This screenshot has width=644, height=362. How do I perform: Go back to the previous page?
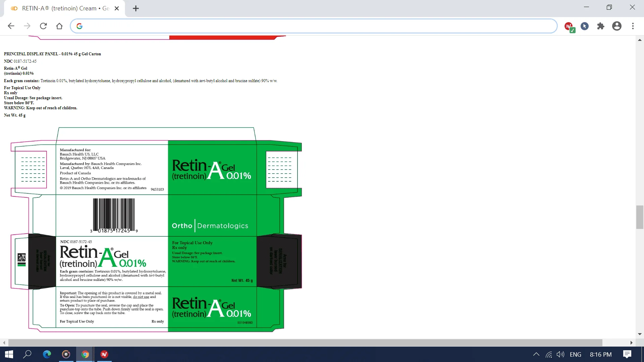click(11, 26)
